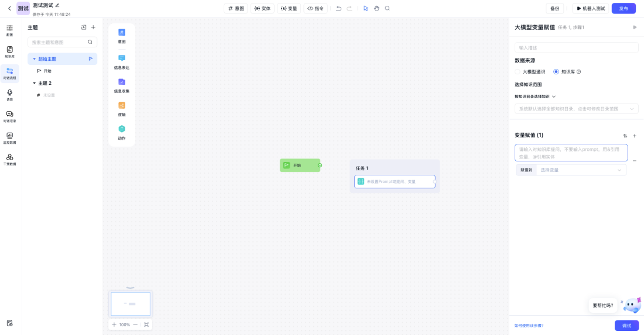Click the plus icon to add a topic
This screenshot has width=644, height=335.
click(93, 27)
